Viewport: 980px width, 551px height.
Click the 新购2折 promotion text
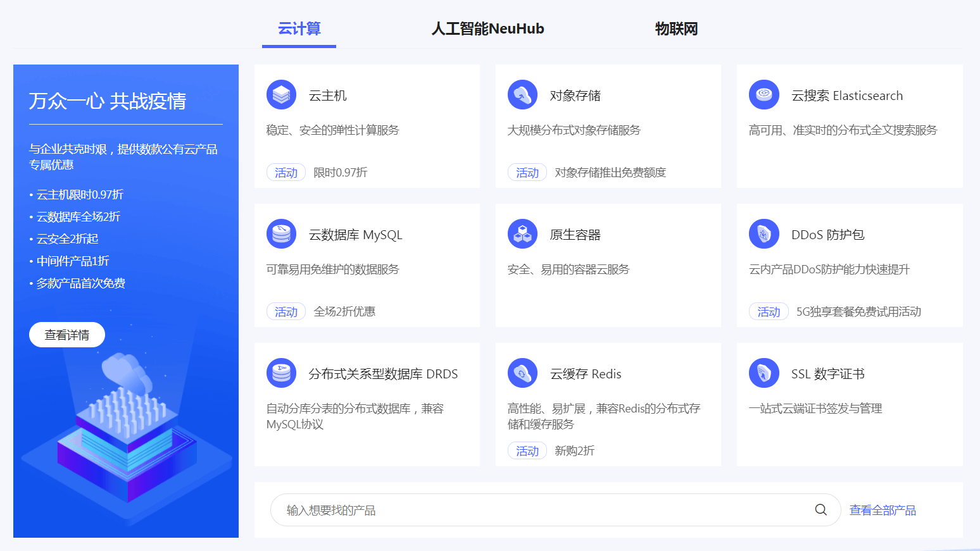click(x=575, y=451)
